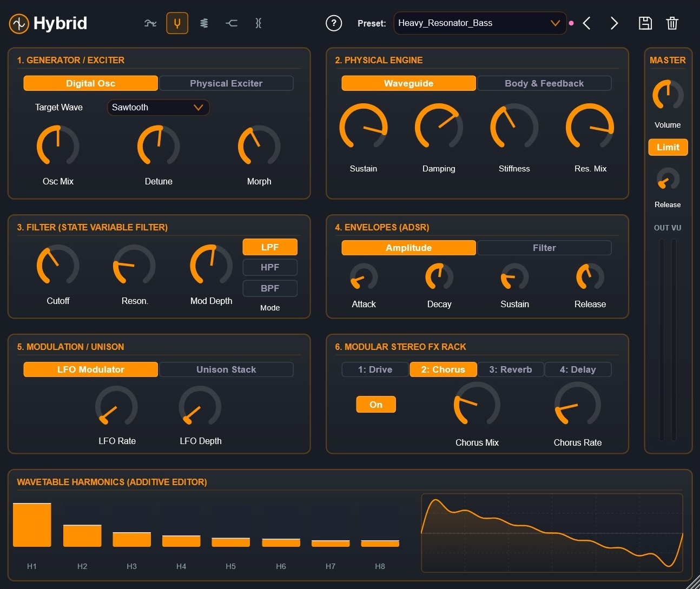Click the Detune knob
The height and width of the screenshot is (589, 700).
pyautogui.click(x=159, y=146)
